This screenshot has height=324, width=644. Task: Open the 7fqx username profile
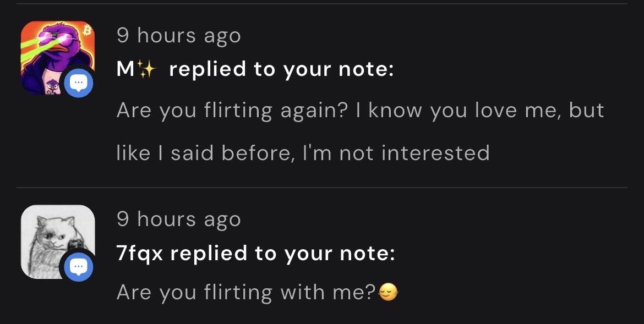click(140, 254)
